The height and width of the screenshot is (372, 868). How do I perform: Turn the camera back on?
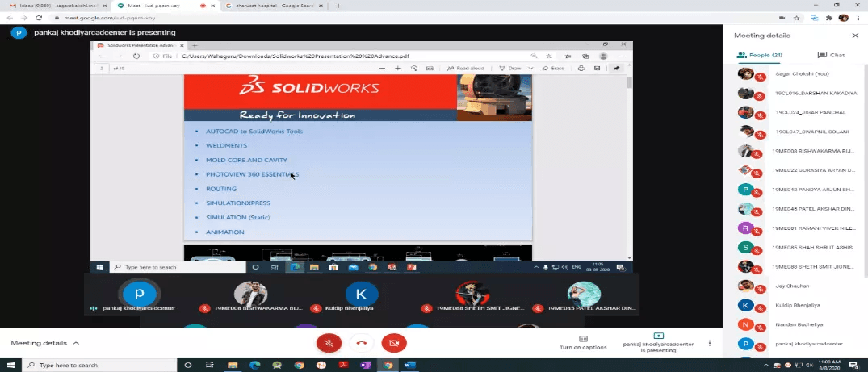(x=394, y=343)
